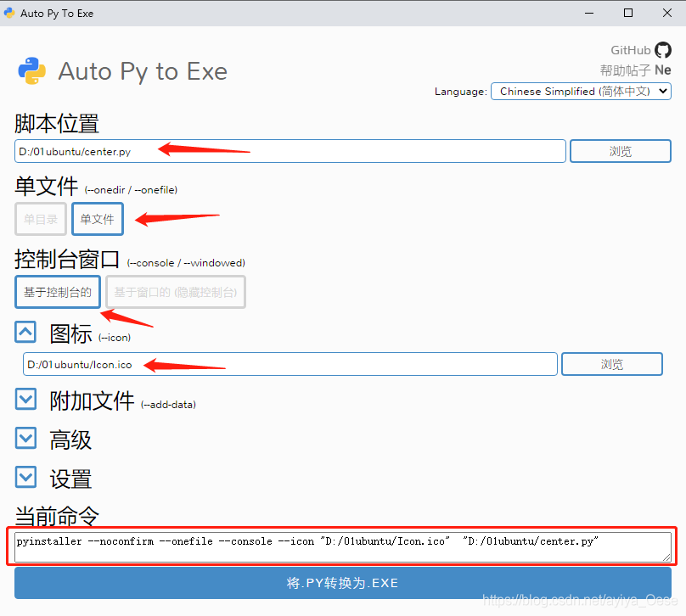686x616 pixels.
Task: Select the 单目录 option
Action: pos(41,219)
